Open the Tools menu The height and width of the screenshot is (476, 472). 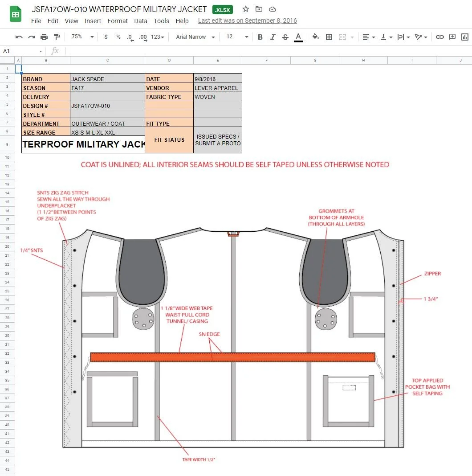tap(161, 21)
